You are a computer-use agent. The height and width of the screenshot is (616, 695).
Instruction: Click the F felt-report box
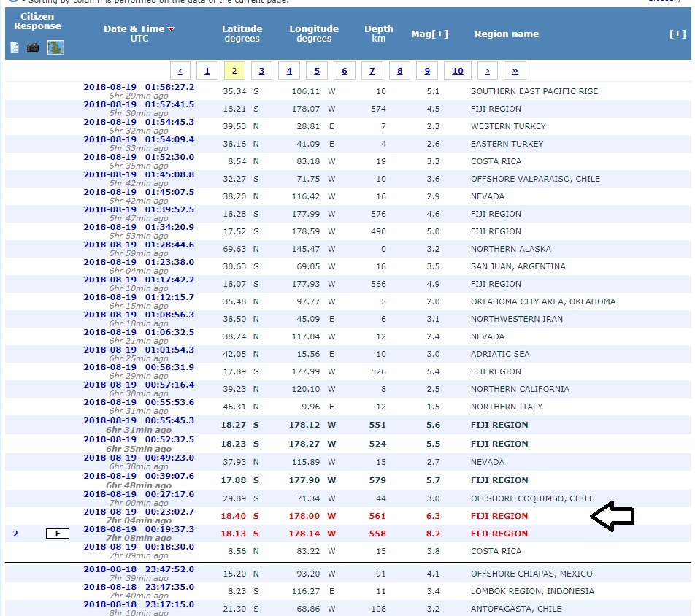point(58,534)
